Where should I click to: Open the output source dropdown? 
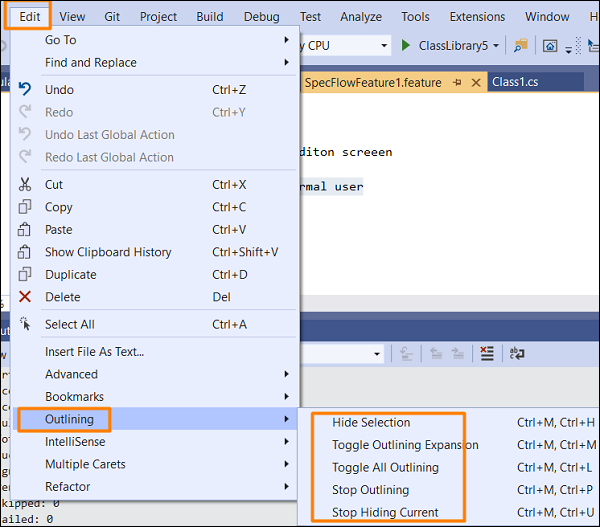click(x=377, y=354)
